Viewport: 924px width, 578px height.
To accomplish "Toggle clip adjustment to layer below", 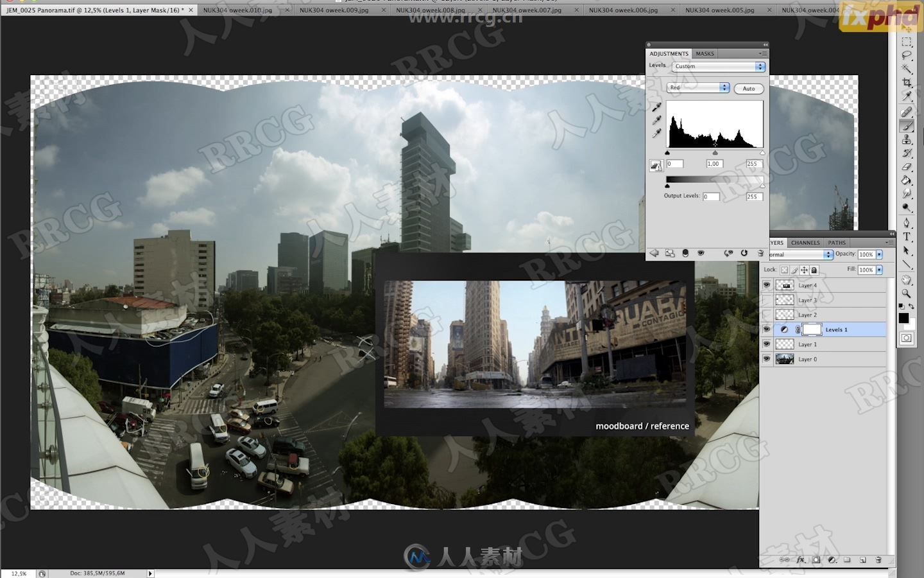I will 685,253.
